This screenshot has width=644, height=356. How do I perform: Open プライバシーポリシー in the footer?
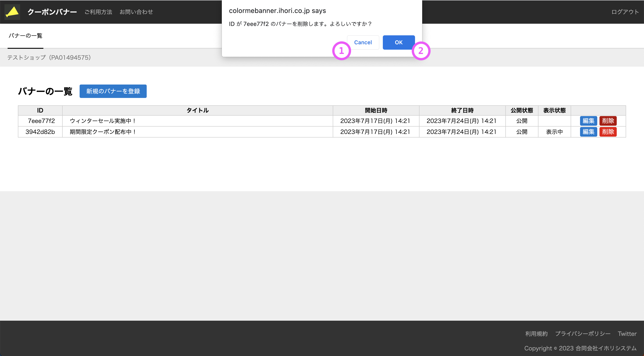tap(583, 333)
